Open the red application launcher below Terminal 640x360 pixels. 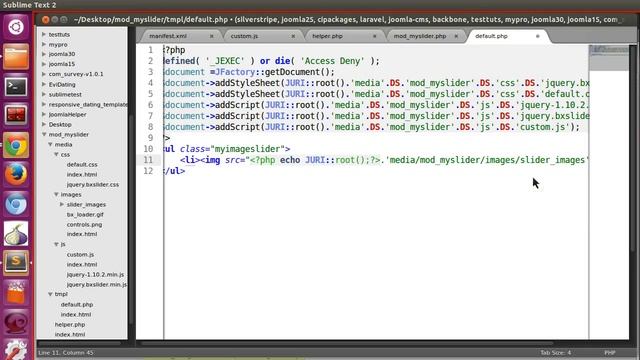[x=16, y=116]
